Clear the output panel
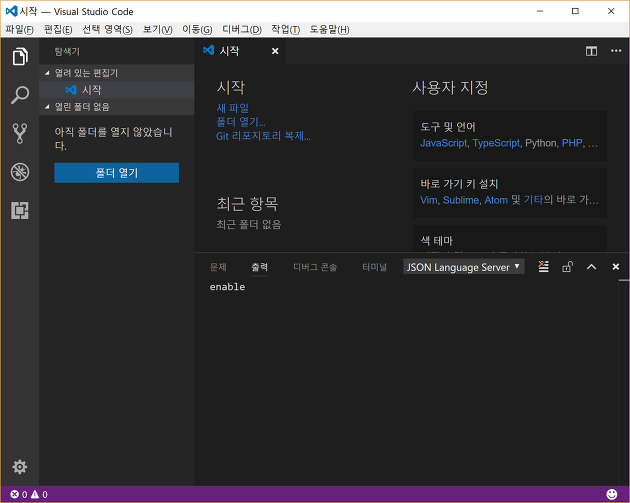The height and width of the screenshot is (503, 630). [x=543, y=267]
